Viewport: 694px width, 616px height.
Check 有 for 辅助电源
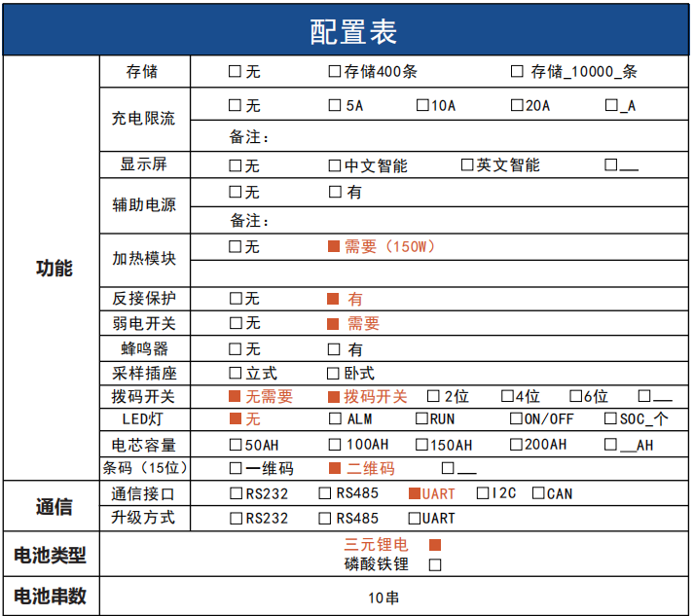click(x=335, y=192)
